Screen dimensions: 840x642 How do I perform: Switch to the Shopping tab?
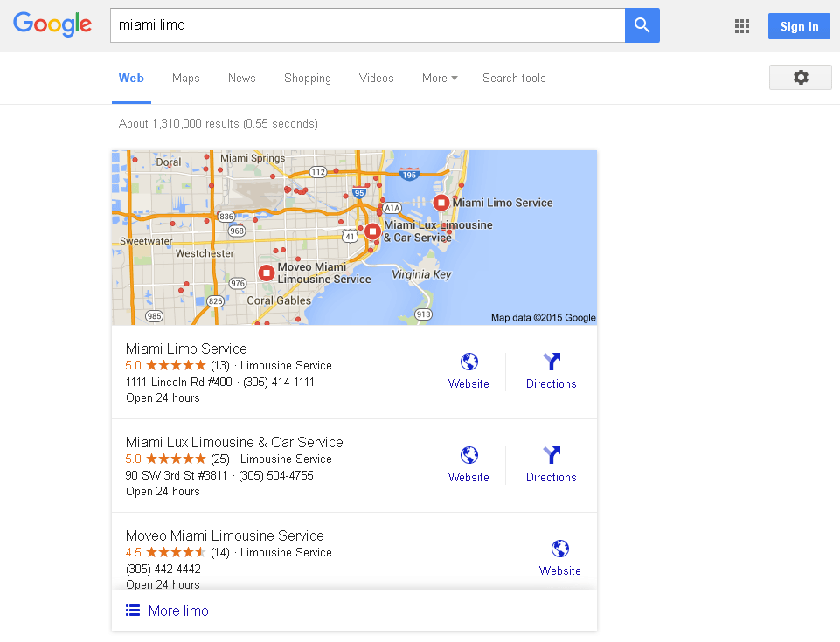click(x=307, y=78)
